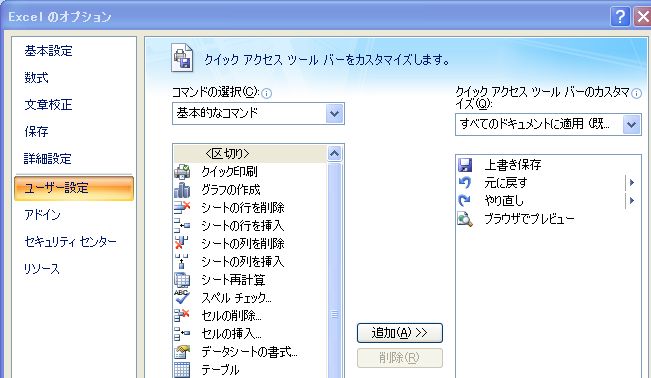Click info icon next to コマンドの選択

click(x=267, y=93)
